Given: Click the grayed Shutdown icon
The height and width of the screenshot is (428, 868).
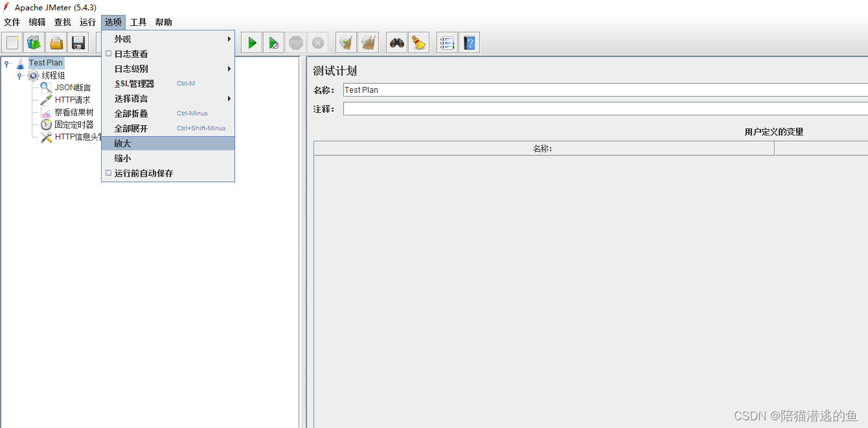Looking at the screenshot, I should click(318, 43).
